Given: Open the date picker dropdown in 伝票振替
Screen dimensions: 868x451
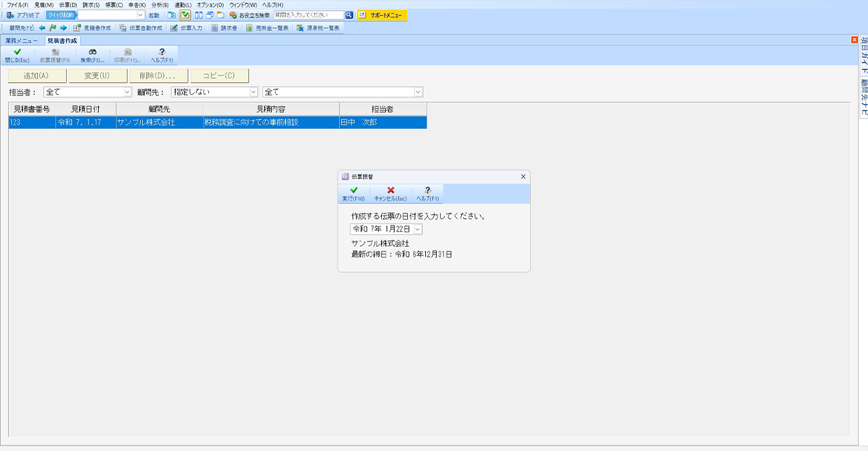Looking at the screenshot, I should click(417, 229).
